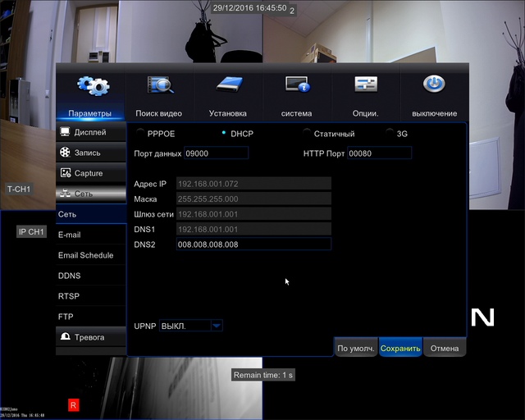Image resolution: width=525 pixels, height=420 pixels.
Task: Switch to the Опции. tab label
Action: tap(365, 113)
